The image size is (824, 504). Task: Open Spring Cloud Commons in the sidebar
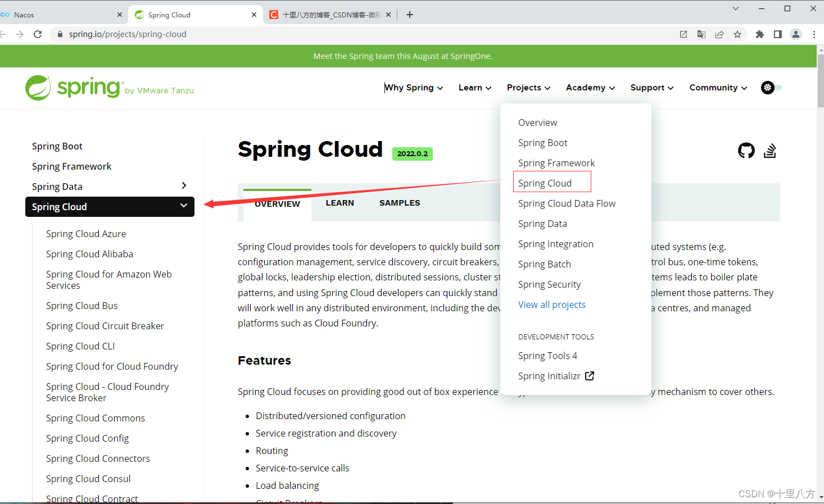click(x=96, y=418)
